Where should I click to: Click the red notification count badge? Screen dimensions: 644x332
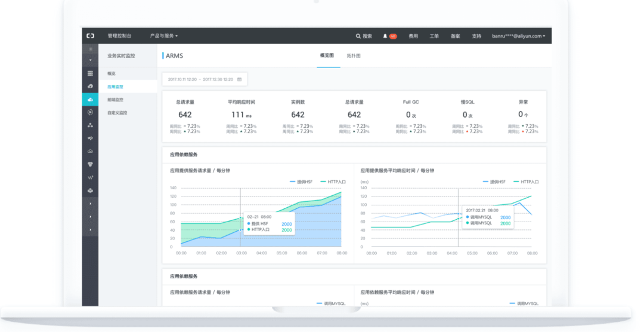(x=393, y=36)
